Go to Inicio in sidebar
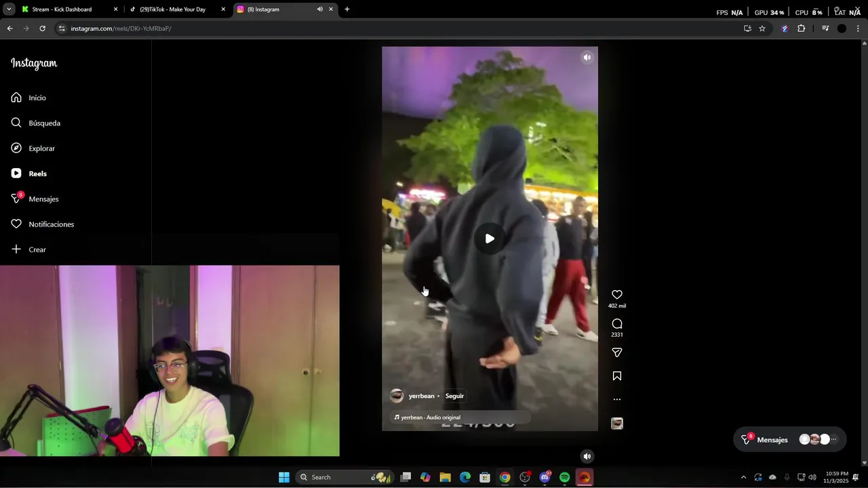Image resolution: width=868 pixels, height=488 pixels. (x=37, y=98)
